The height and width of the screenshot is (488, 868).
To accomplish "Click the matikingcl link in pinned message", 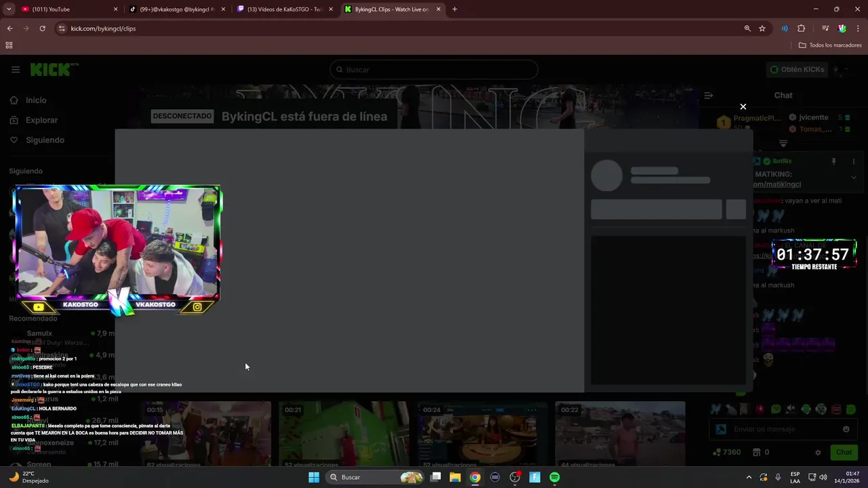I will [x=777, y=184].
